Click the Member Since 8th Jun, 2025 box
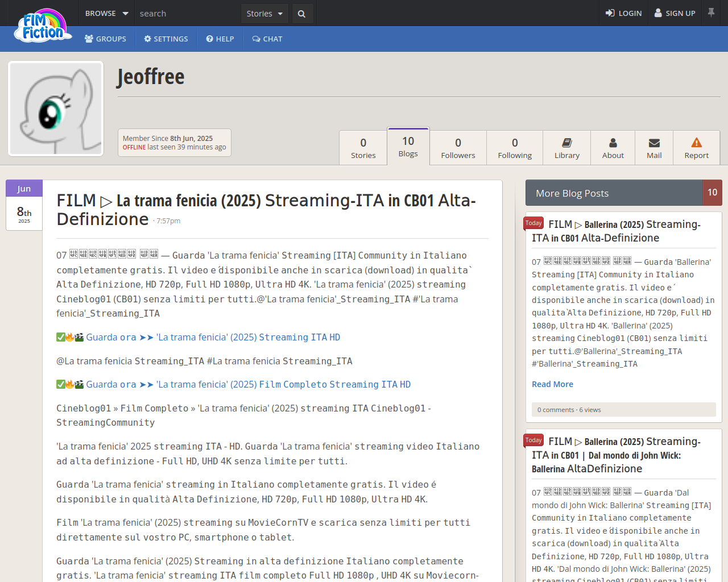Screen dimensions: 728x582 click(x=175, y=142)
